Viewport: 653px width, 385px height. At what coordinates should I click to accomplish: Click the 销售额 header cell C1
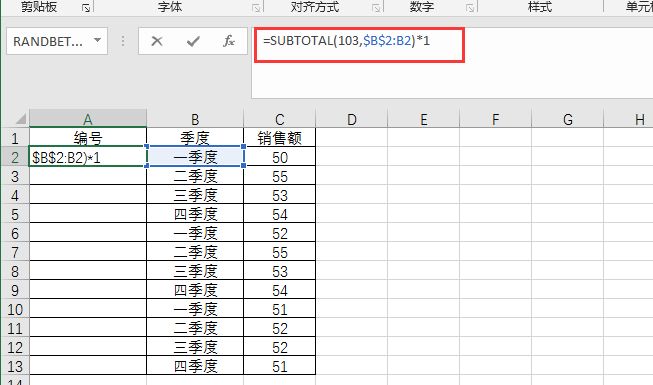[x=280, y=137]
